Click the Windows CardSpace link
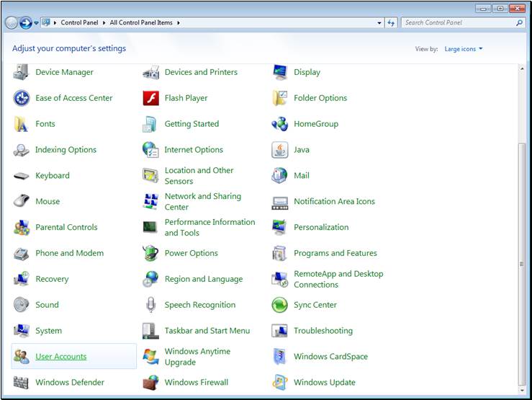 (x=331, y=357)
